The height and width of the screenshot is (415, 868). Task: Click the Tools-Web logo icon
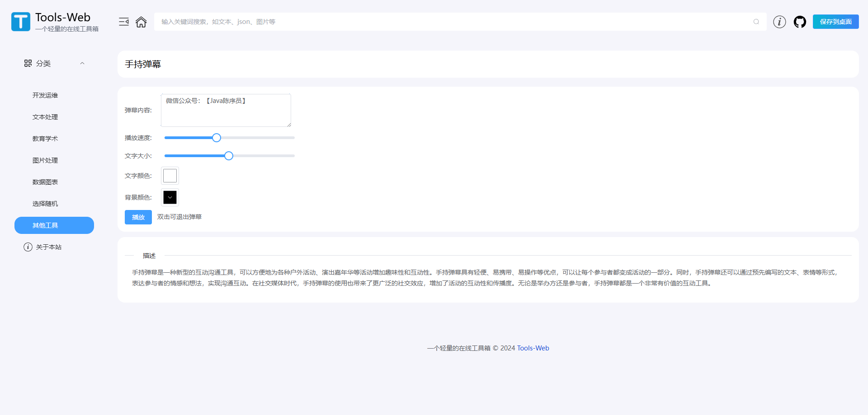(21, 22)
